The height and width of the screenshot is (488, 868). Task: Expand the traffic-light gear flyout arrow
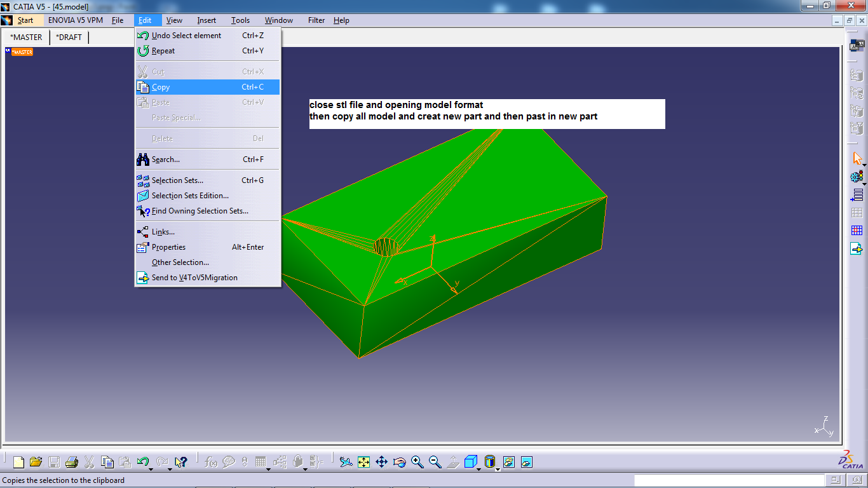(864, 184)
